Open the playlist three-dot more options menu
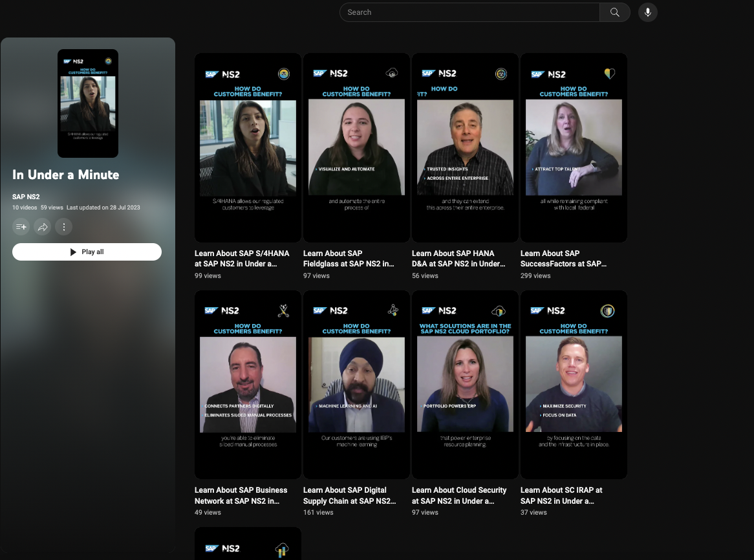Image resolution: width=754 pixels, height=560 pixels. click(x=64, y=227)
